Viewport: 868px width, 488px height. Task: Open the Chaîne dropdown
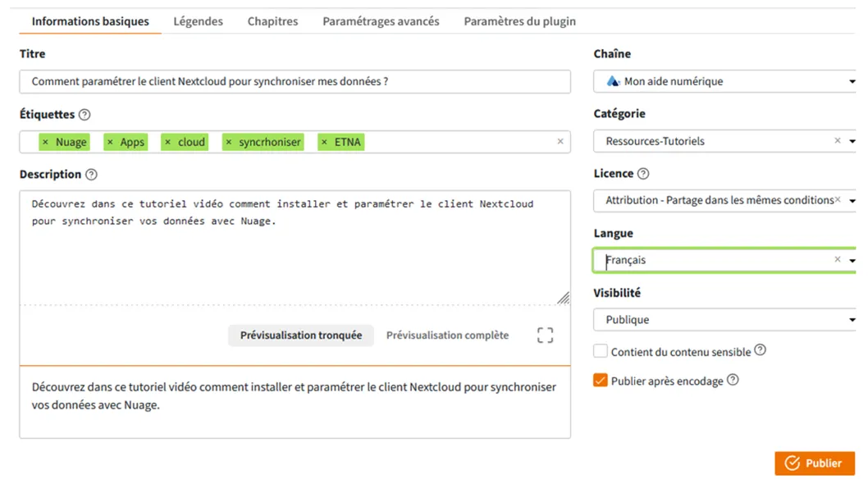click(724, 81)
